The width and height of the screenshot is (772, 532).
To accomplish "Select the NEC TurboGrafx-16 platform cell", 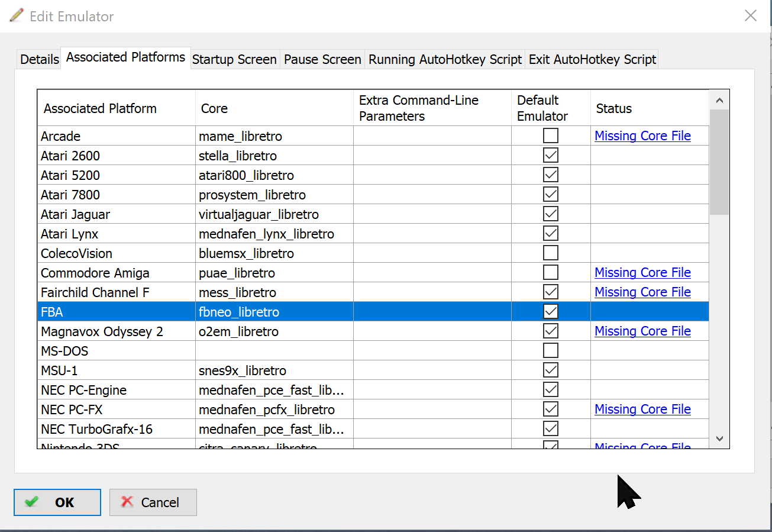I will tap(117, 429).
